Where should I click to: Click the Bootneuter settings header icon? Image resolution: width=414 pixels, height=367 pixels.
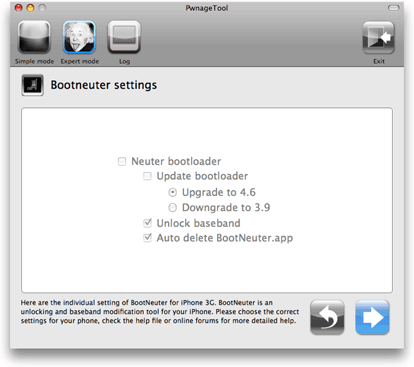[32, 85]
